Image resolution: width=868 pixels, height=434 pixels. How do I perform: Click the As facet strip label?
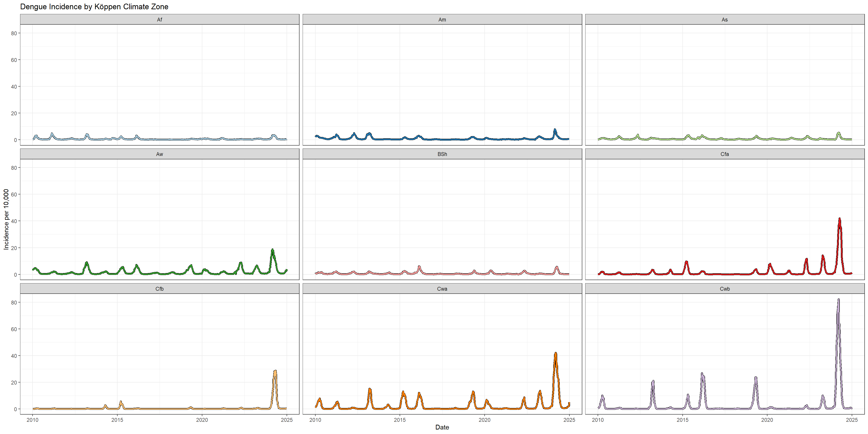pos(724,19)
